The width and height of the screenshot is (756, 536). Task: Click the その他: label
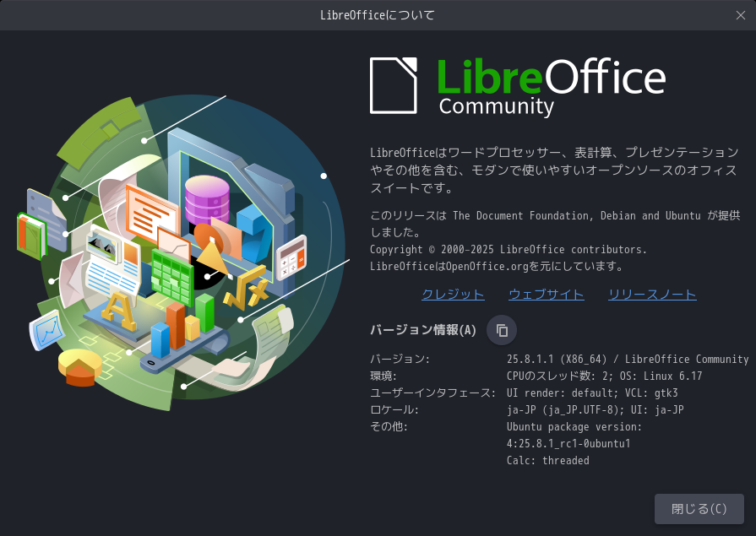click(x=389, y=426)
